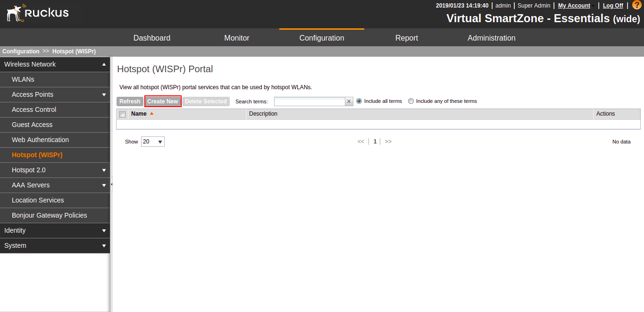644x312 pixels.
Task: Collapse the sidebar with the splitter handle
Action: click(111, 185)
